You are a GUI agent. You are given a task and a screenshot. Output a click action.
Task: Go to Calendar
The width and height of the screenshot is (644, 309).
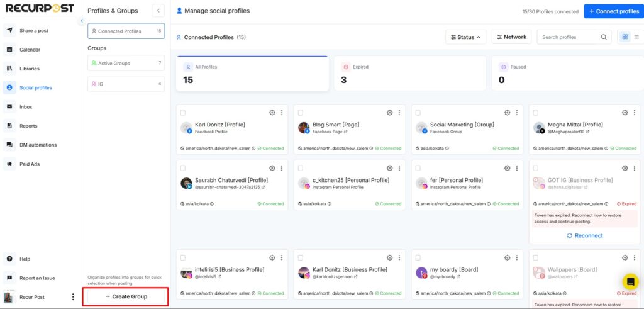click(x=30, y=50)
